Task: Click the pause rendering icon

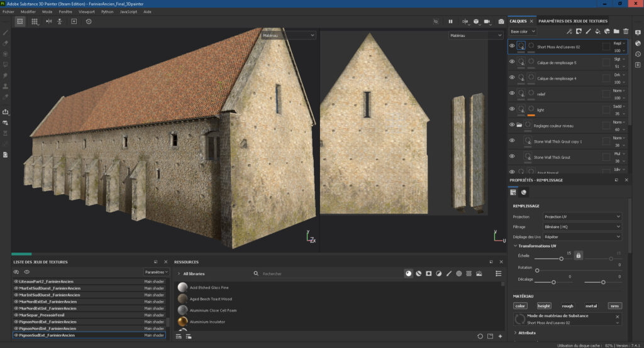Action: [450, 21]
